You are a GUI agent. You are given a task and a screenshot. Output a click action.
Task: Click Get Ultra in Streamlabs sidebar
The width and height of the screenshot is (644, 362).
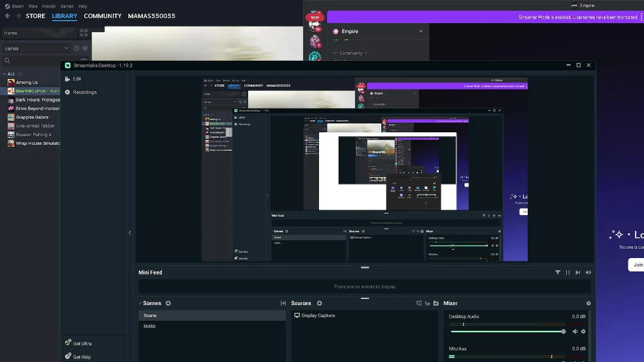[x=78, y=343]
